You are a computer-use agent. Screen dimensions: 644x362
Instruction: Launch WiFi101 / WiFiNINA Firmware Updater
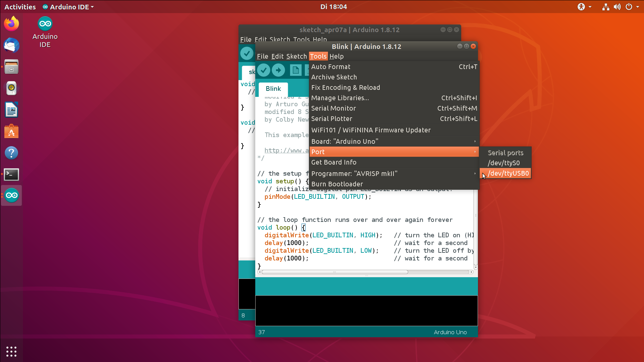click(394, 130)
